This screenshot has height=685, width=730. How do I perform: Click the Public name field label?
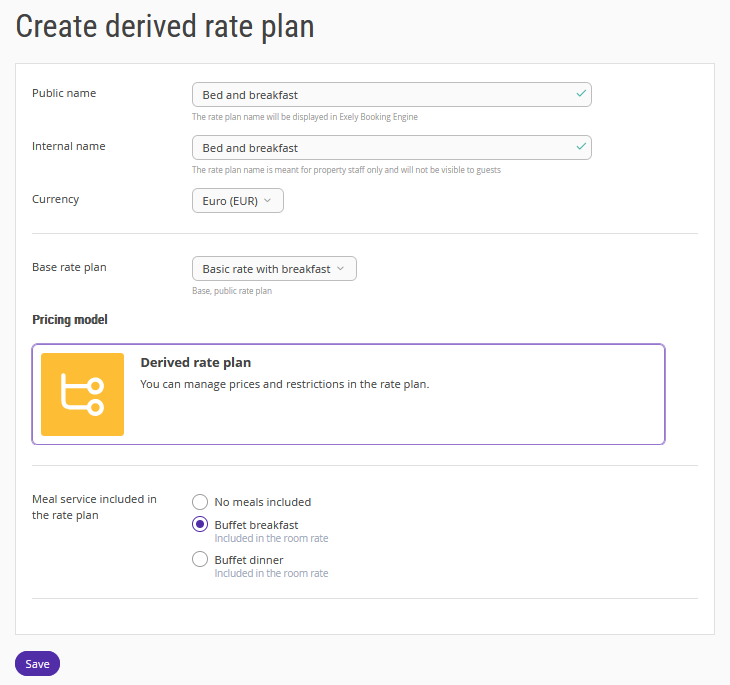pyautogui.click(x=64, y=93)
